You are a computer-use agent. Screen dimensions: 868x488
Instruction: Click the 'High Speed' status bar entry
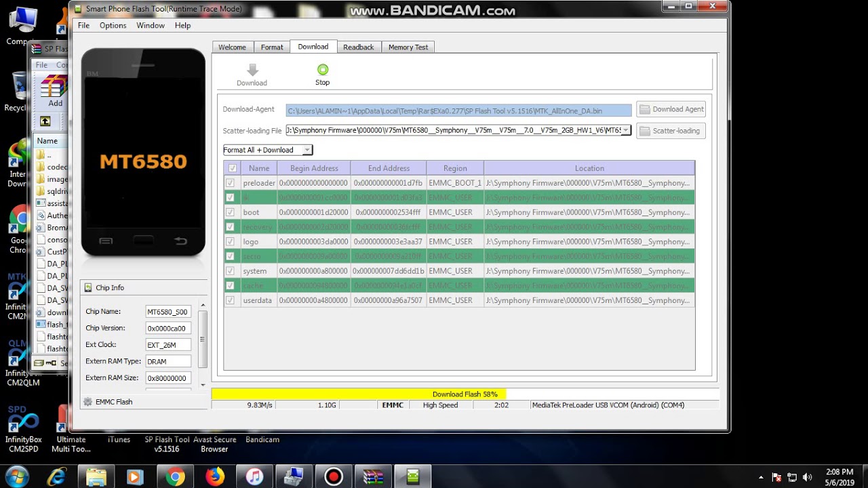click(440, 405)
